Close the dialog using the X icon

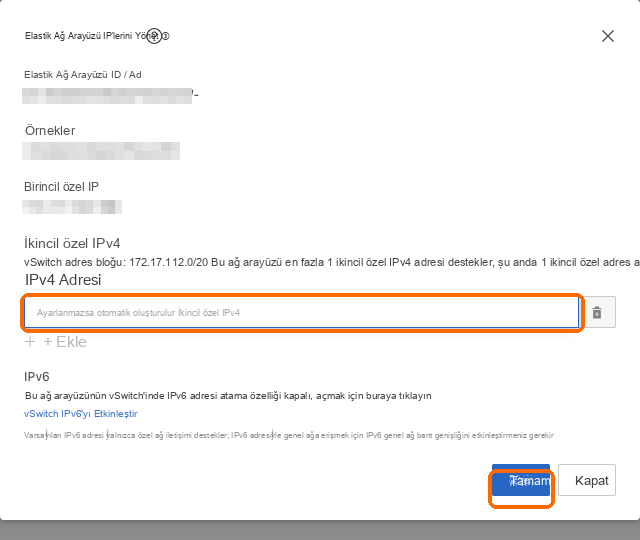click(x=608, y=36)
